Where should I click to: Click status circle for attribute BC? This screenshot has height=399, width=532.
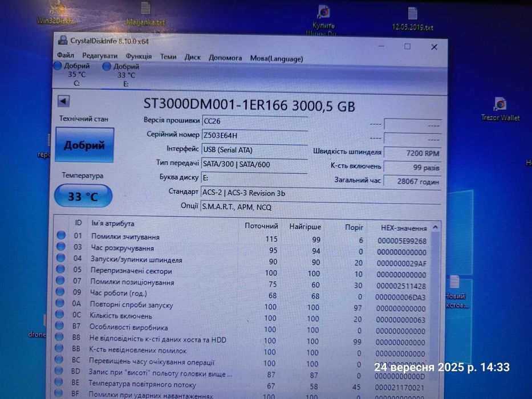59,359
